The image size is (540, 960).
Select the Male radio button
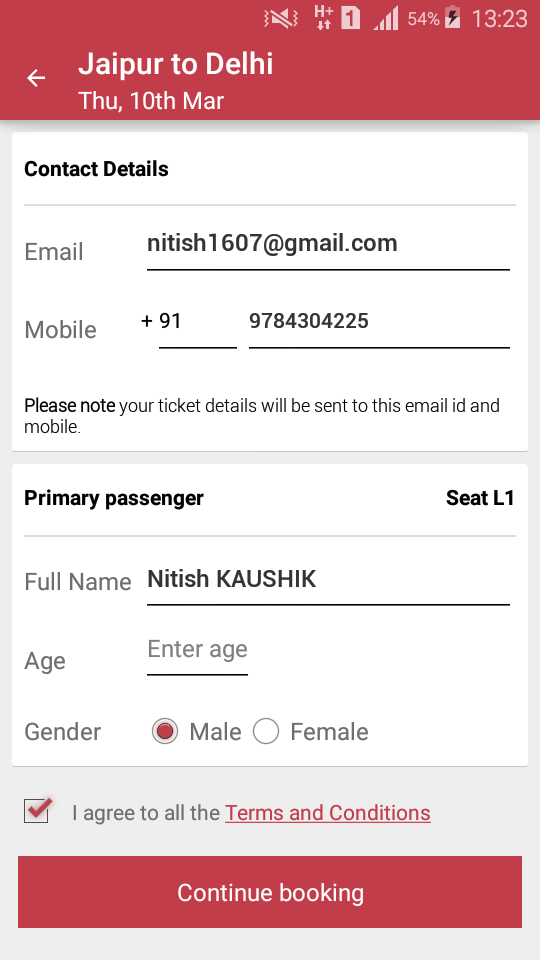tap(165, 731)
